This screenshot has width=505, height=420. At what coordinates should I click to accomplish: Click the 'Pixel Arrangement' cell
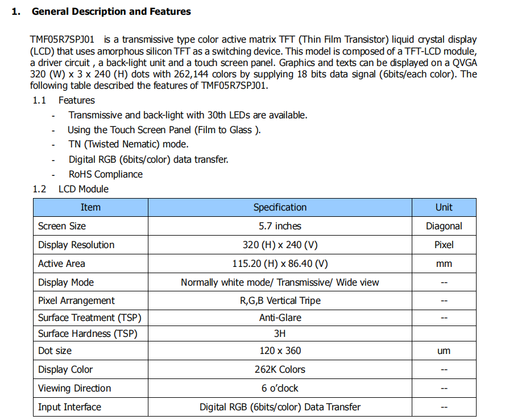tap(90, 300)
